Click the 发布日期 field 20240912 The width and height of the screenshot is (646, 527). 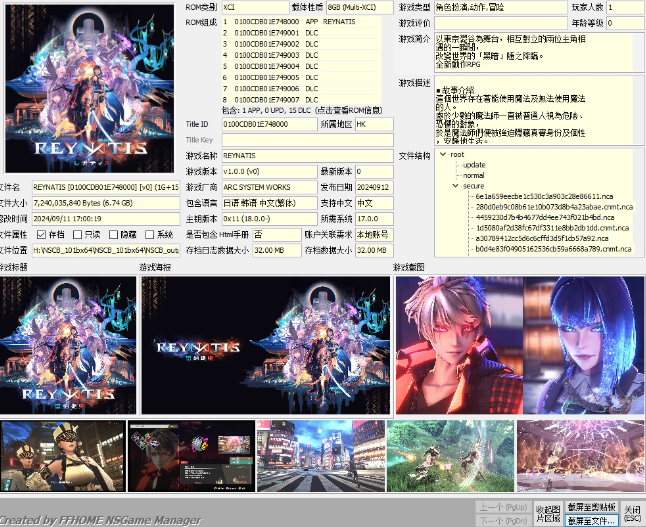point(374,187)
